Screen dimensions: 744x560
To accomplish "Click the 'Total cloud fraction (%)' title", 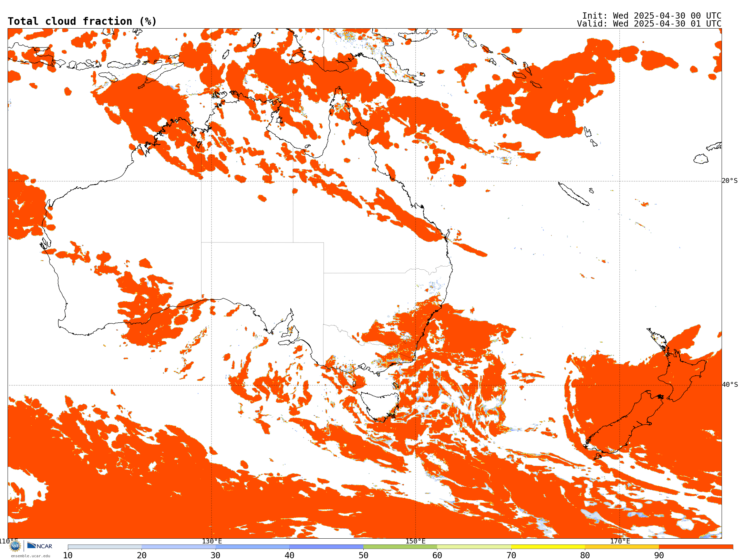I will point(82,21).
